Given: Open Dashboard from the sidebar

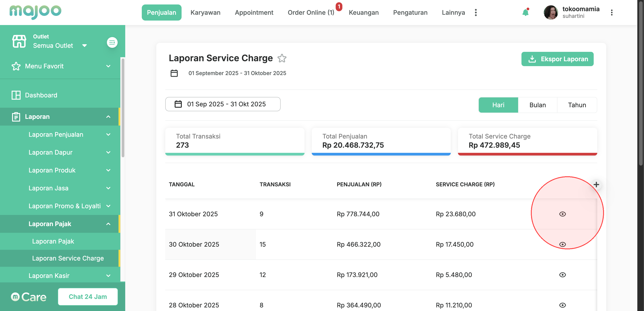Looking at the screenshot, I should [41, 95].
